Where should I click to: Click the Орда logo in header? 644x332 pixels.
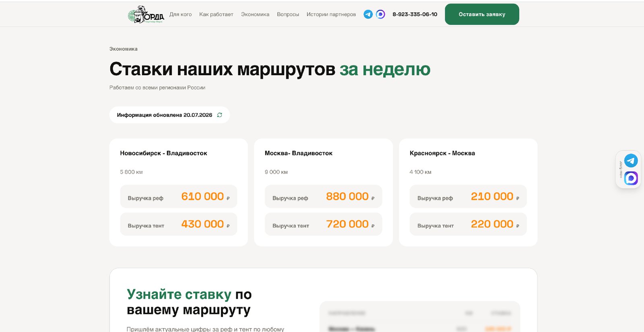(146, 14)
